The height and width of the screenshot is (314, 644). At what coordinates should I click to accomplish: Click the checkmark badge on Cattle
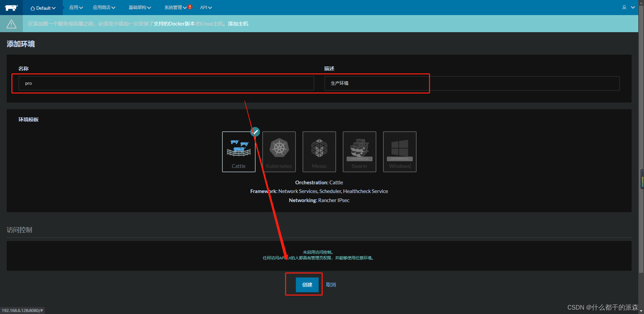255,132
